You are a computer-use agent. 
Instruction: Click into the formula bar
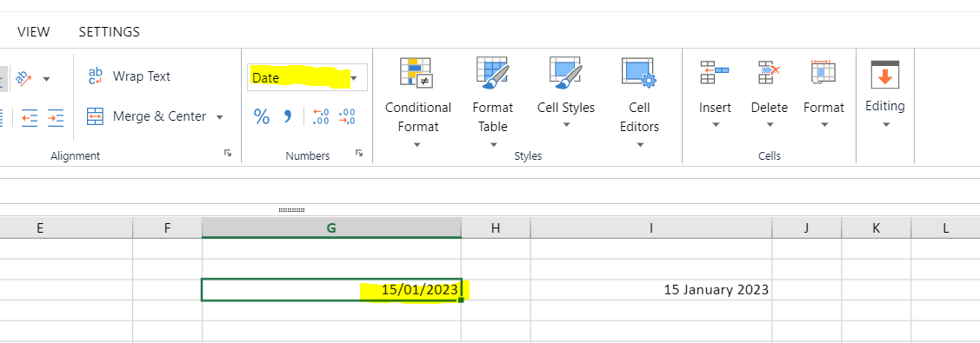click(x=490, y=191)
